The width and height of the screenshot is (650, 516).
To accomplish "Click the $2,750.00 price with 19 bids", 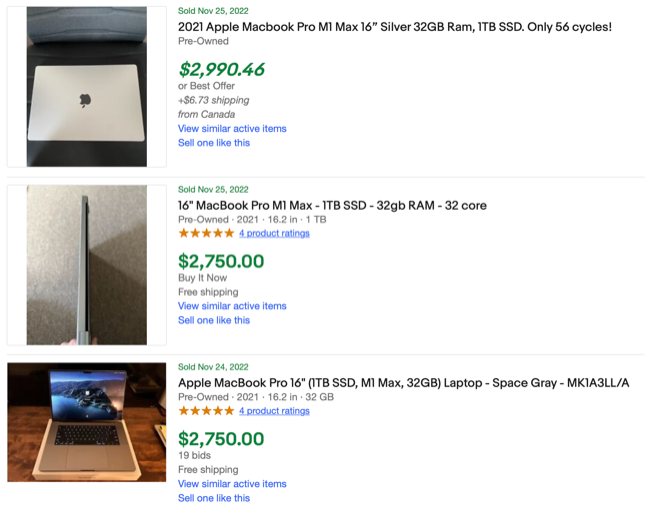I will tap(221, 439).
